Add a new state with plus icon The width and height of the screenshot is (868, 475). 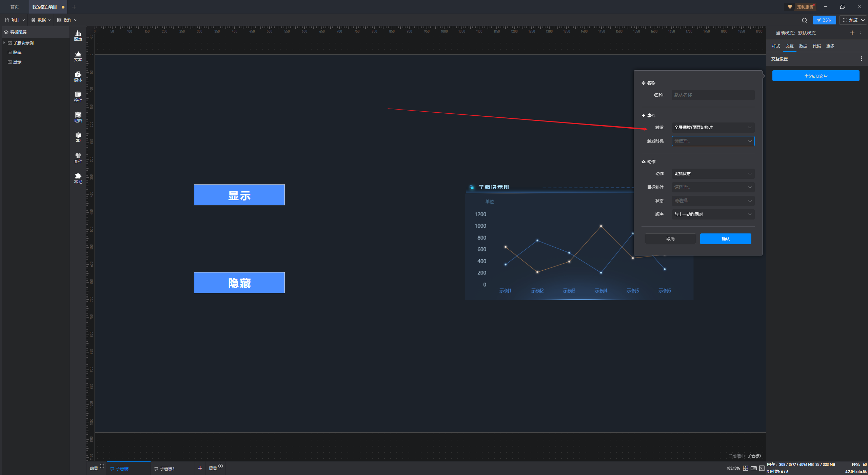pyautogui.click(x=852, y=33)
